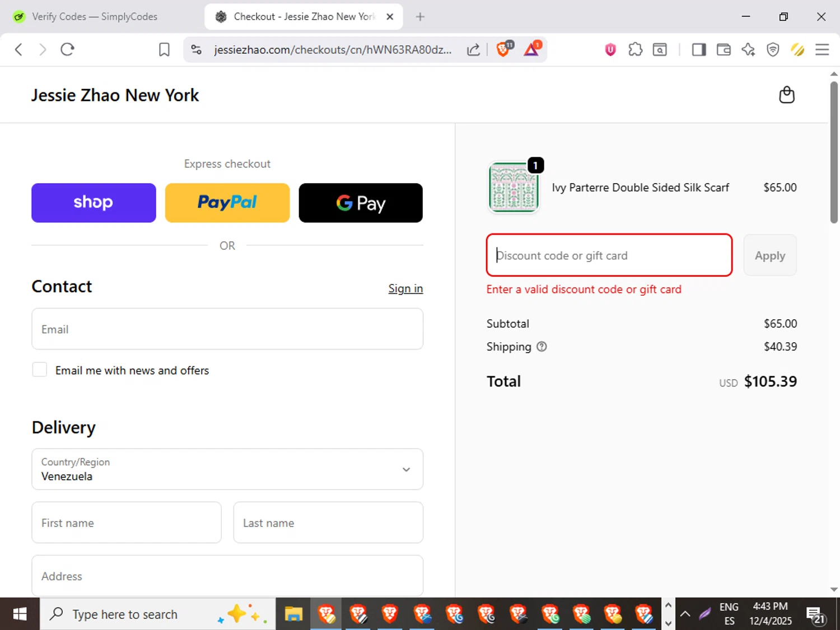
Task: Click the tab search icon in toolbar
Action: click(x=660, y=50)
